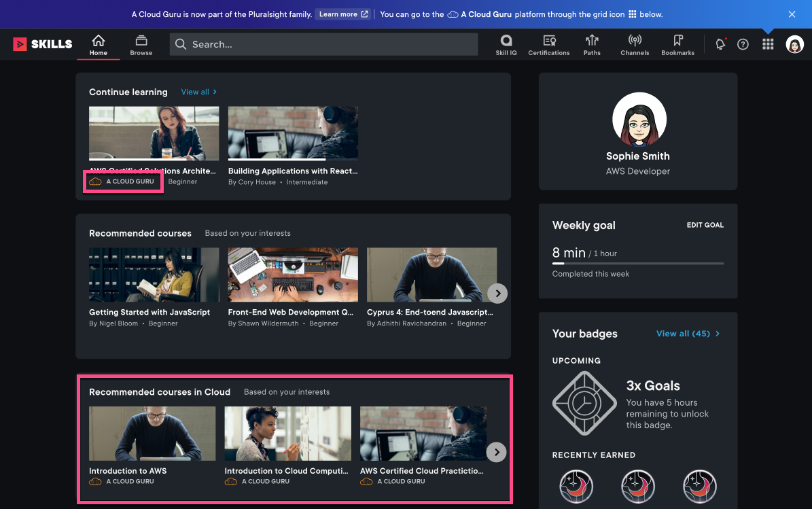Click Introduction to Cloud Computi... title
This screenshot has width=812, height=509.
point(286,471)
